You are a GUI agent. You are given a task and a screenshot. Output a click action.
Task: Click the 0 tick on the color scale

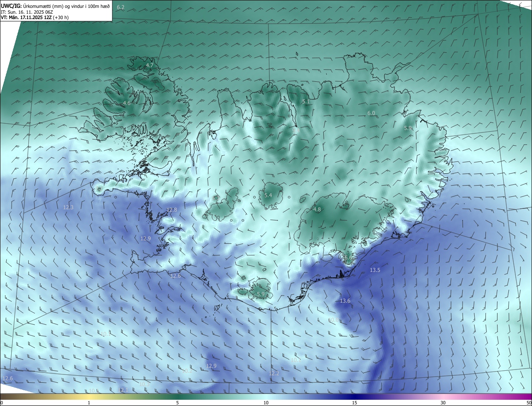point(2,403)
